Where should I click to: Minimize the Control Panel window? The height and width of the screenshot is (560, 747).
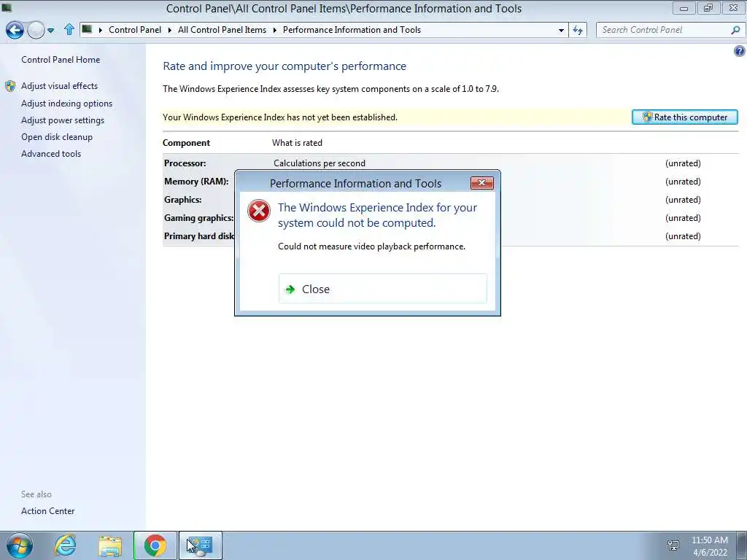point(684,8)
